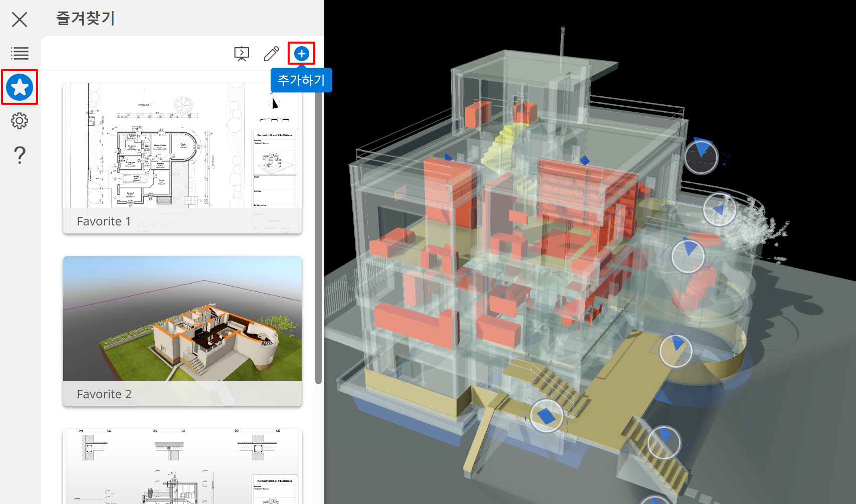
Task: Add a new favorite with the plus icon
Action: click(302, 54)
